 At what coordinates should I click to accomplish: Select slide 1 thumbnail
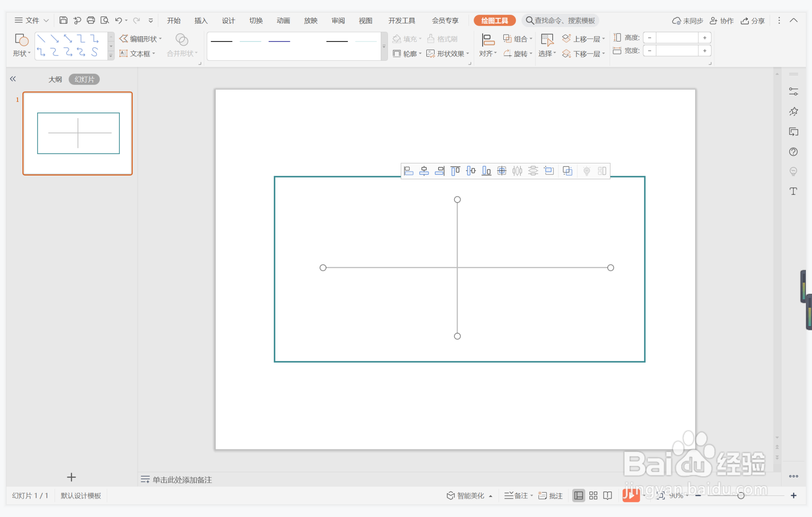[78, 134]
